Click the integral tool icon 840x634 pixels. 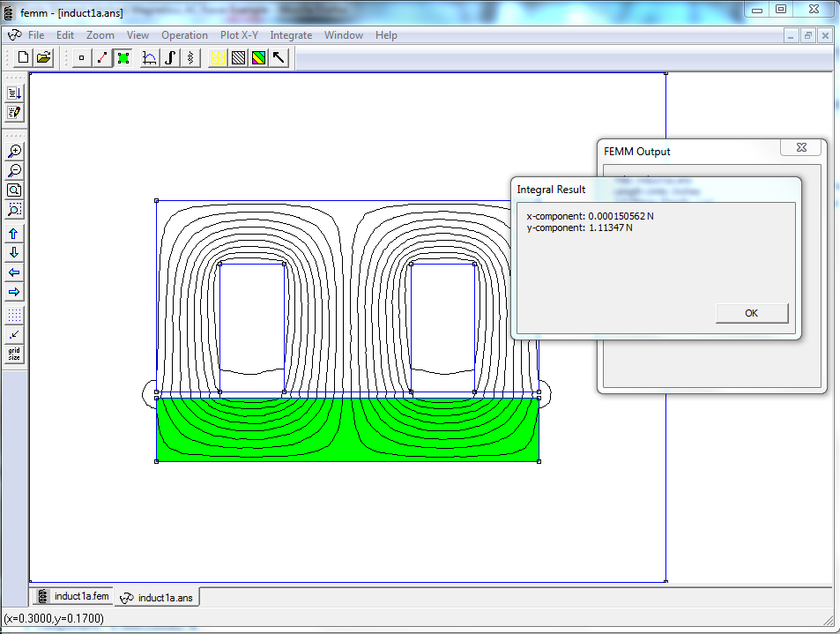click(170, 57)
